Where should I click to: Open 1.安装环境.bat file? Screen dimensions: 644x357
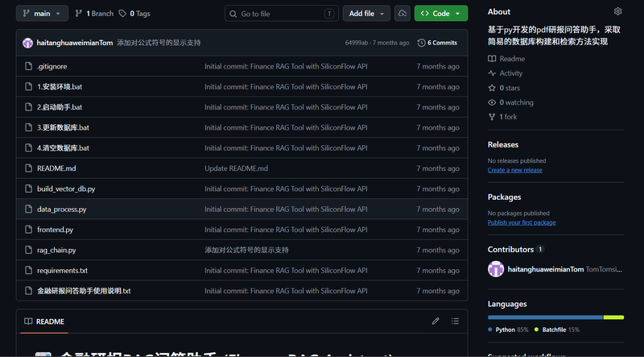click(60, 87)
